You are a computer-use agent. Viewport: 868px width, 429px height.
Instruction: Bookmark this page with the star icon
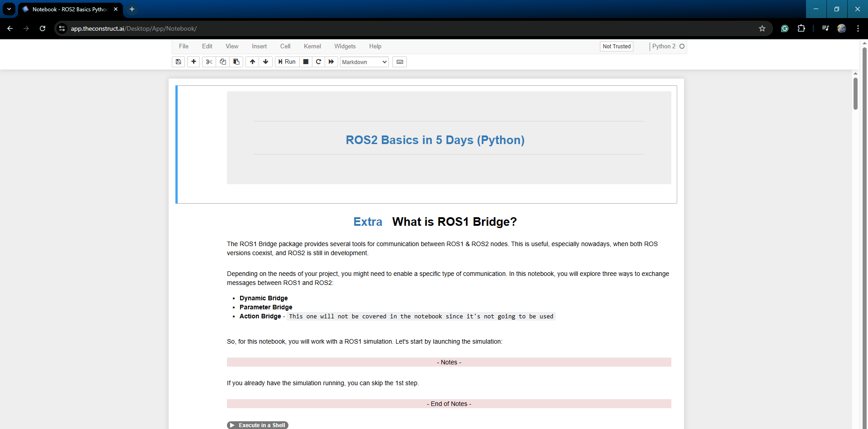[x=762, y=28]
